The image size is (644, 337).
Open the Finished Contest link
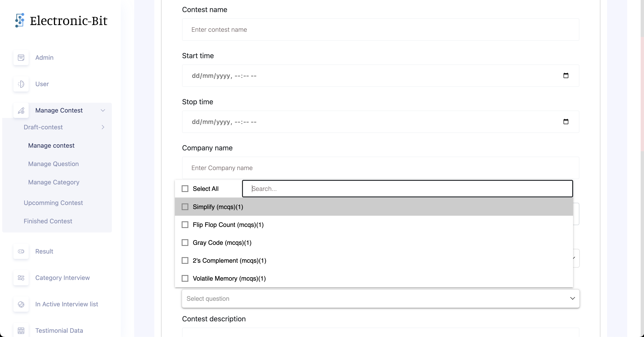click(48, 221)
